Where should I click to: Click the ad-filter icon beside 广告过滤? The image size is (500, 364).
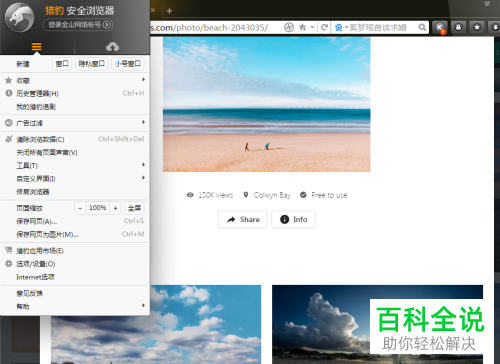[x=9, y=123]
